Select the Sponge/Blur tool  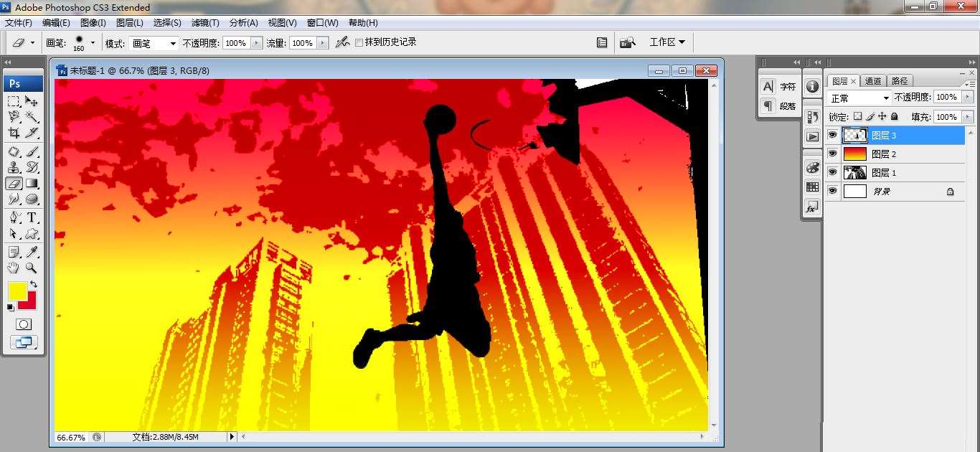32,199
